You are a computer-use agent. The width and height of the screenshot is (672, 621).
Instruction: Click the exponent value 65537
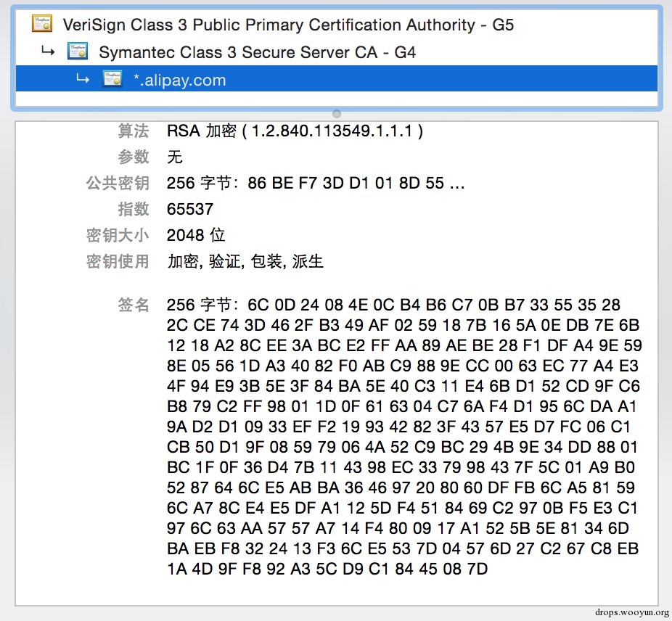coord(190,209)
